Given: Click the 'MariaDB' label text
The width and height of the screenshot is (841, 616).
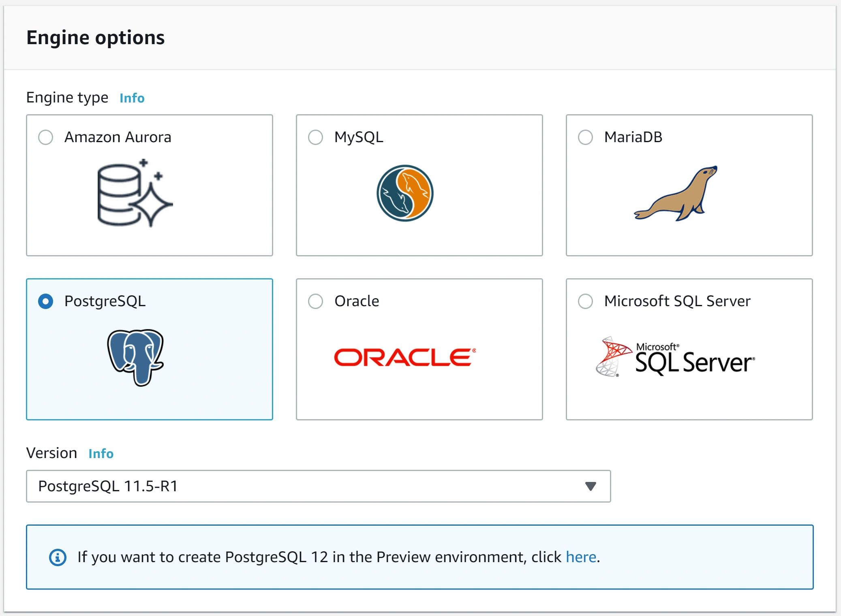Looking at the screenshot, I should point(633,137).
